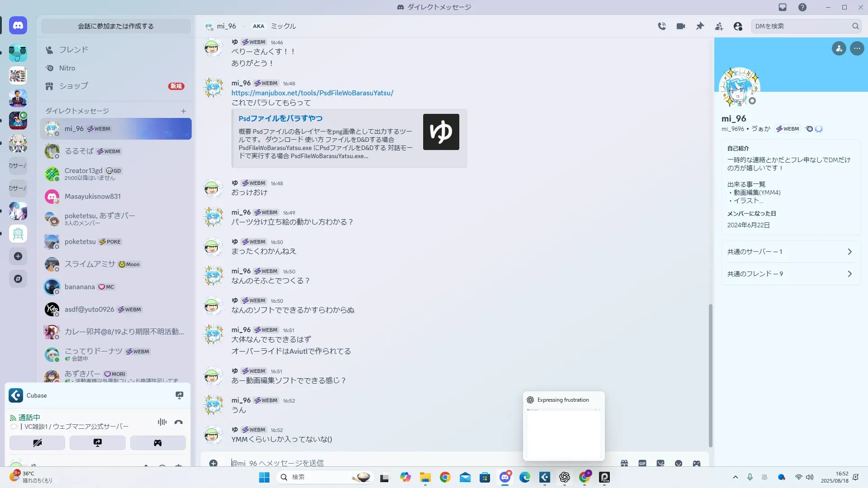Image resolution: width=868 pixels, height=488 pixels.
Task: Open pinned messages in this DM
Action: coord(700,26)
